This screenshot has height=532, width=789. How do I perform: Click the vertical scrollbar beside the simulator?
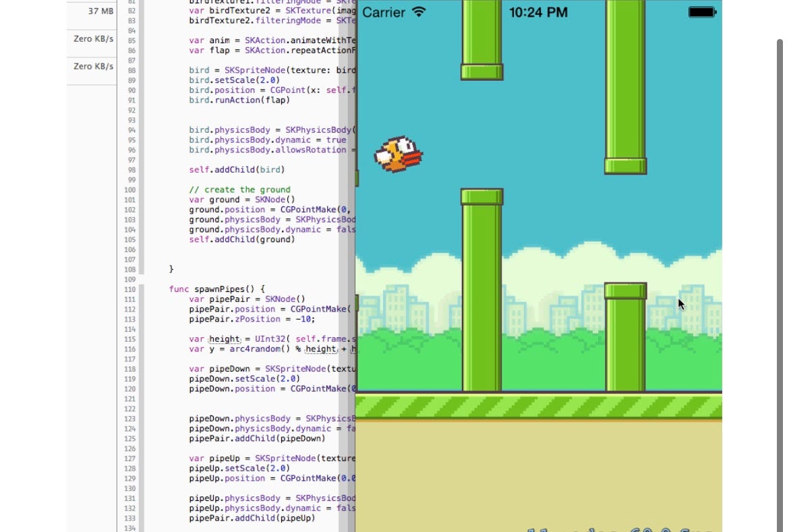pos(780,285)
